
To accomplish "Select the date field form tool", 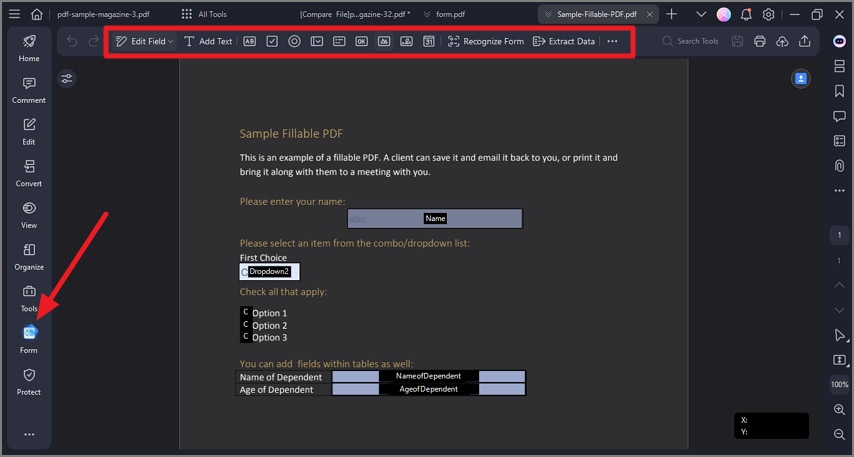I will coord(429,41).
